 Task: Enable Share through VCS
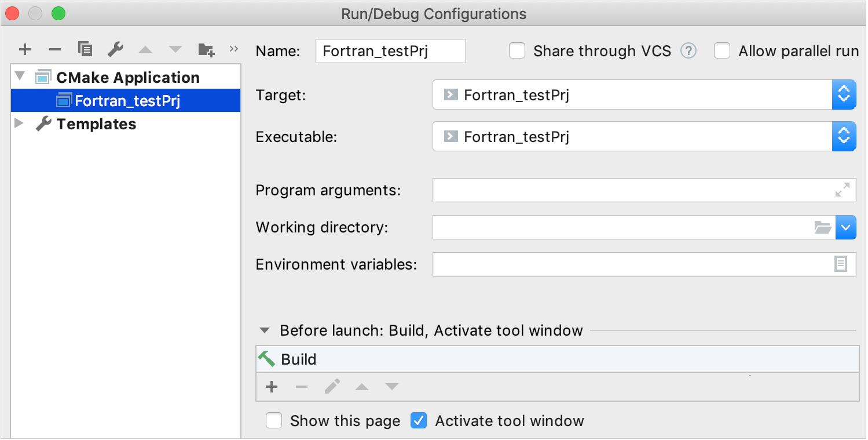coord(517,50)
